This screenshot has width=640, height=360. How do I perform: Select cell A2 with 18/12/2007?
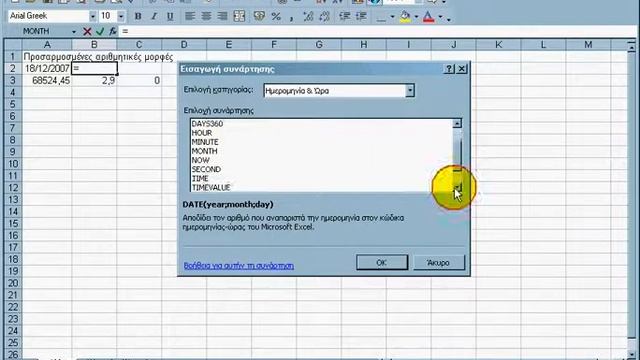pyautogui.click(x=47, y=69)
